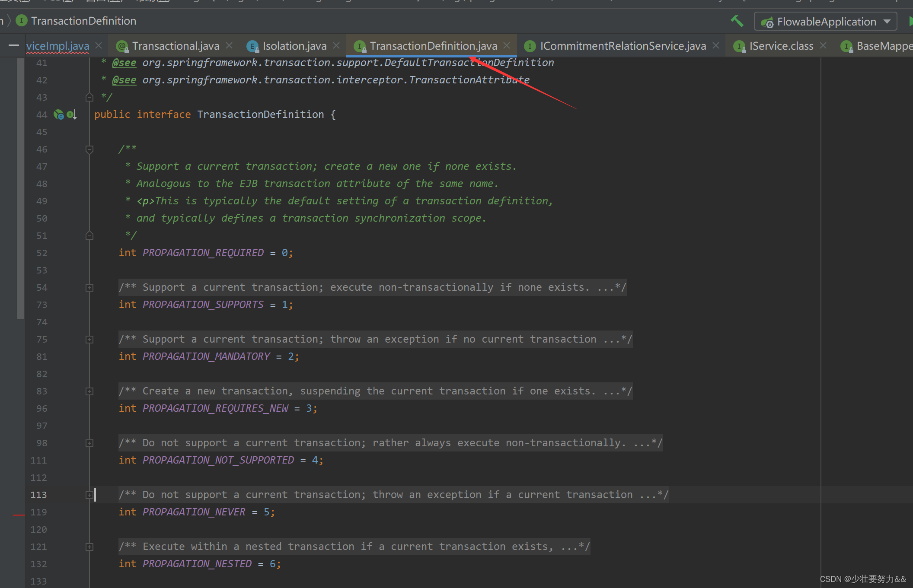The width and height of the screenshot is (913, 588).
Task: Close the Transactional.java tab
Action: (229, 45)
